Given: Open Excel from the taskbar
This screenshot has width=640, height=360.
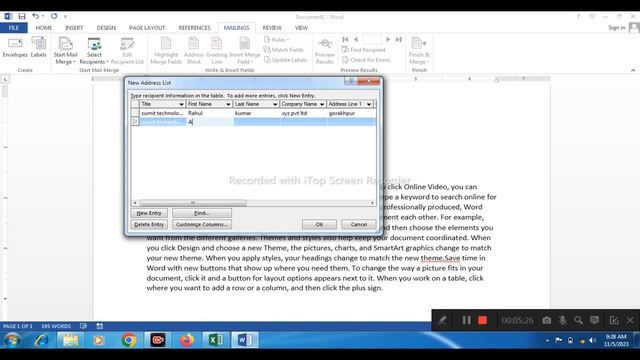Looking at the screenshot, I should tap(216, 340).
